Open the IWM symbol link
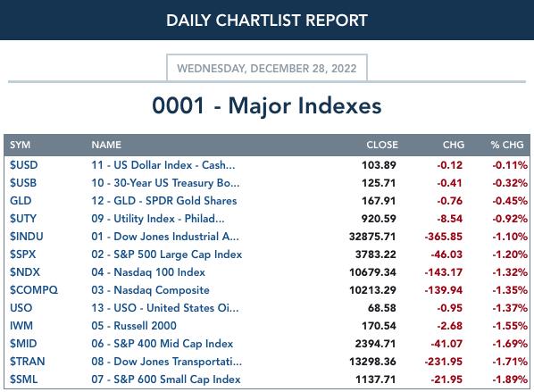Screen dimensions: 534x392 tap(21, 326)
